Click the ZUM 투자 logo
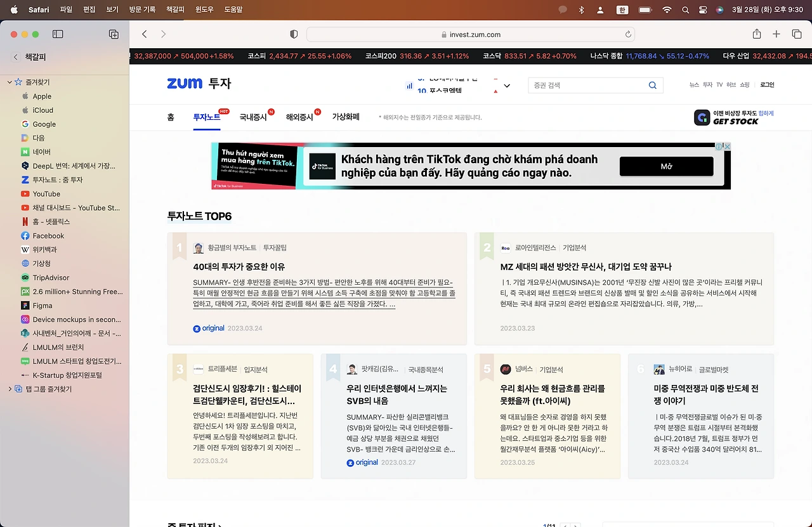This screenshot has height=527, width=812. (x=199, y=84)
